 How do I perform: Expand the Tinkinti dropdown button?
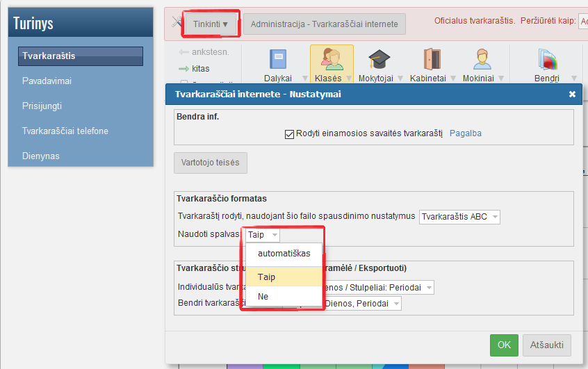point(211,24)
